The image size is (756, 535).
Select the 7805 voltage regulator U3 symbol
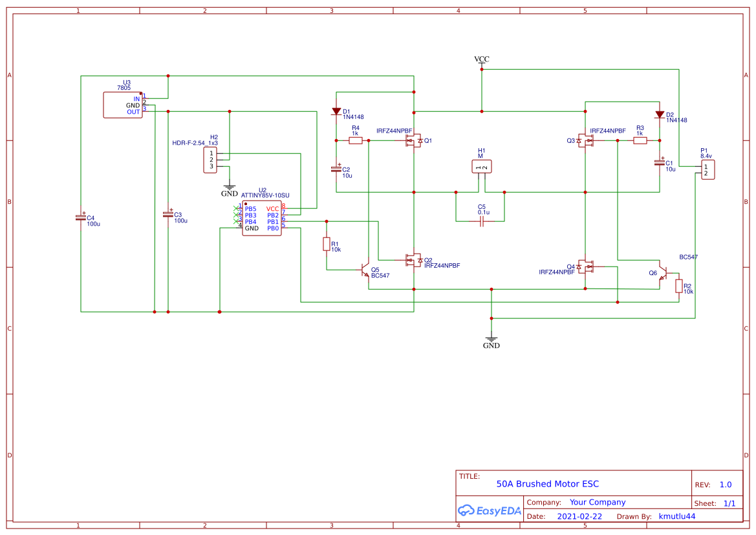tap(123, 105)
